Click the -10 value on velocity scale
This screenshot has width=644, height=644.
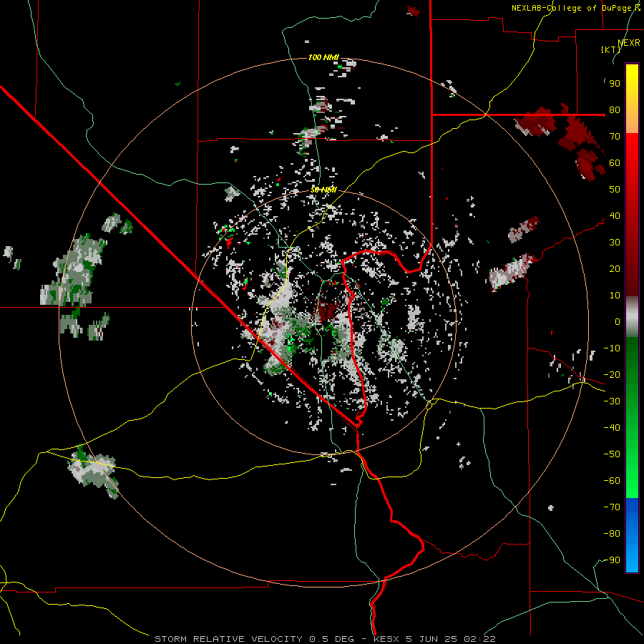(x=612, y=348)
